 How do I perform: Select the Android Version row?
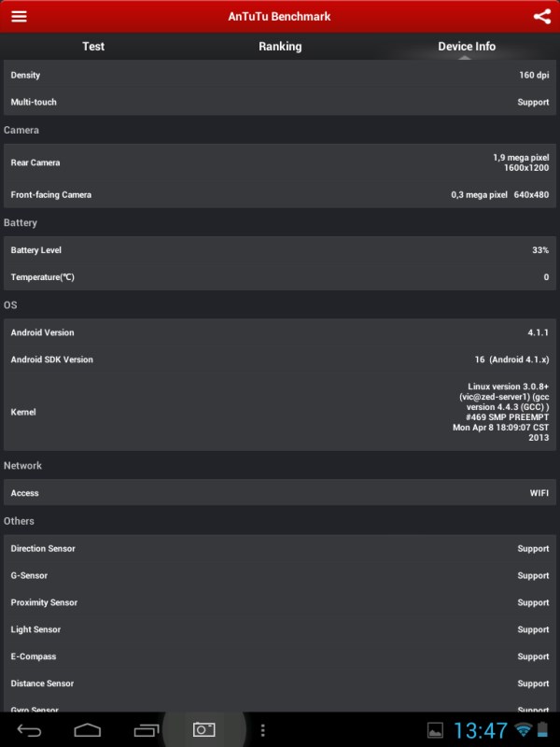tap(280, 332)
